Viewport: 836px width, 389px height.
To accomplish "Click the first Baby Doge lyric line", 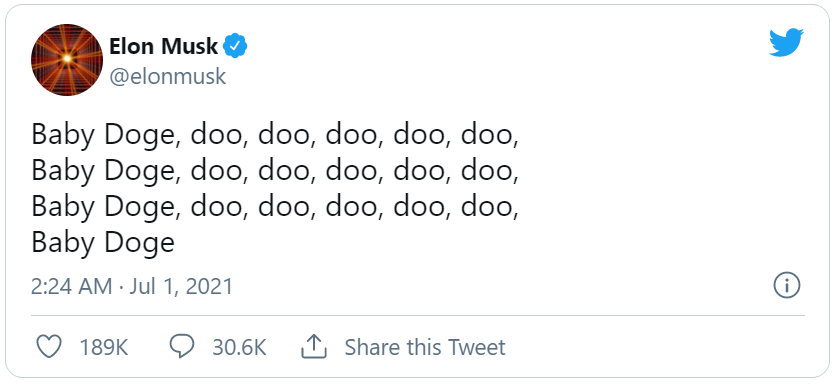I will [275, 135].
